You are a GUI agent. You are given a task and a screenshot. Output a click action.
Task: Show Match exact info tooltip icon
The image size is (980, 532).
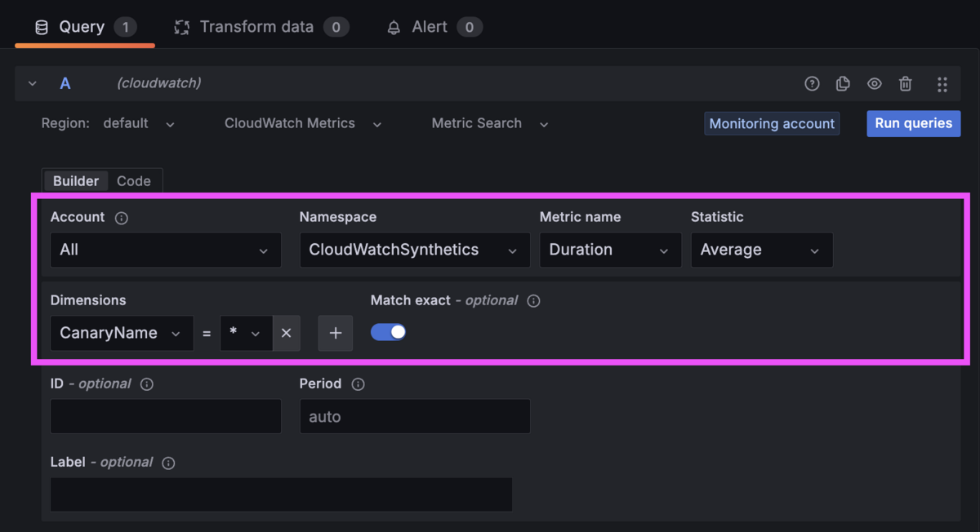point(533,301)
